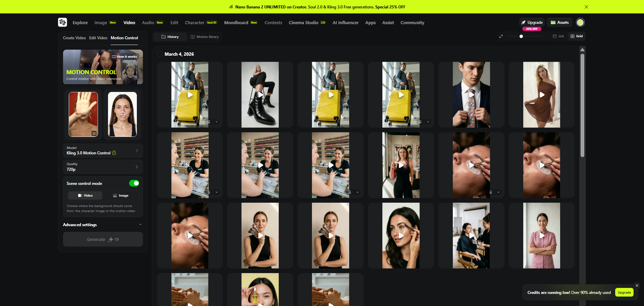The height and width of the screenshot is (306, 644).
Task: Dismiss the low credits notification
Action: pos(637,286)
